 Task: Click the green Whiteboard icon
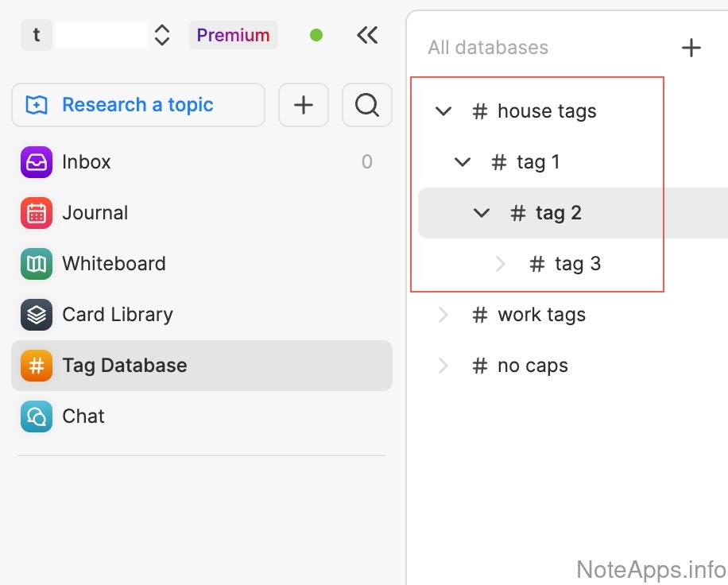37,264
